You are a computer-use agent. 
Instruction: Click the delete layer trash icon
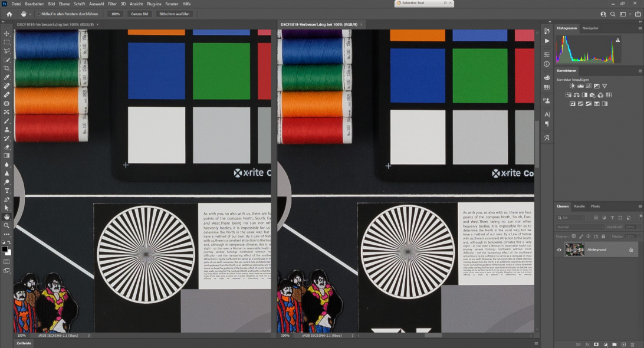(632, 344)
